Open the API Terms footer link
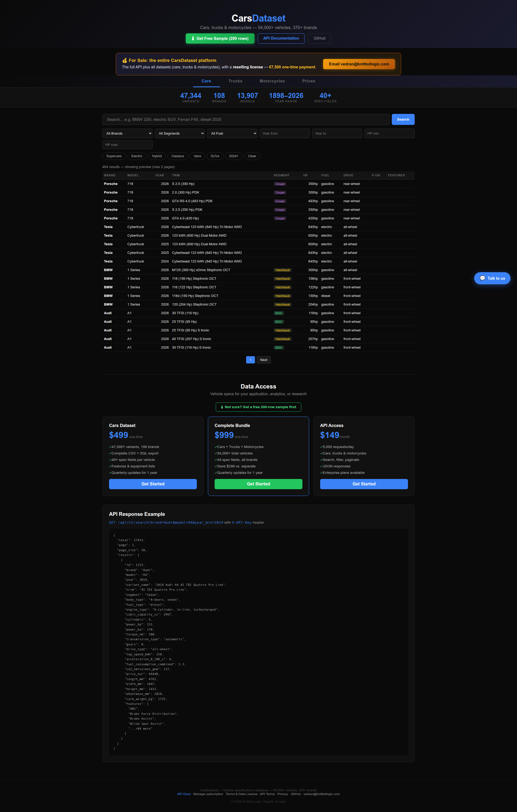The width and height of the screenshot is (517, 812). pos(267,794)
